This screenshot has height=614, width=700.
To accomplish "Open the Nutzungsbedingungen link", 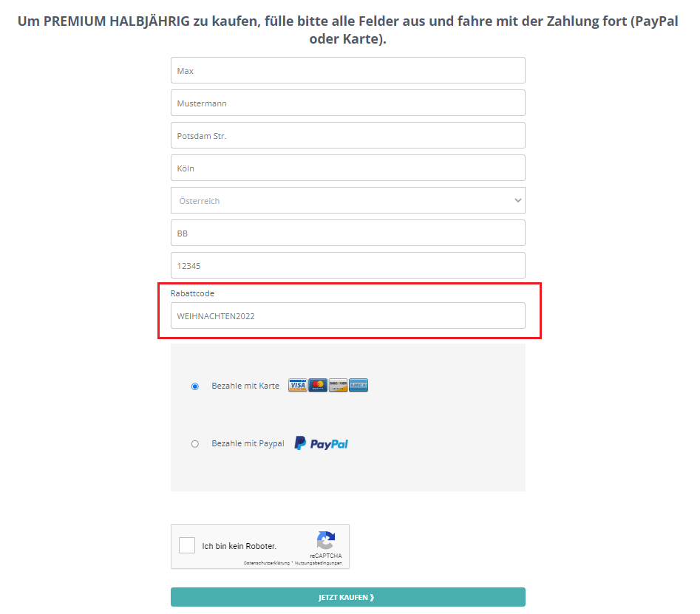I will pyautogui.click(x=319, y=563).
